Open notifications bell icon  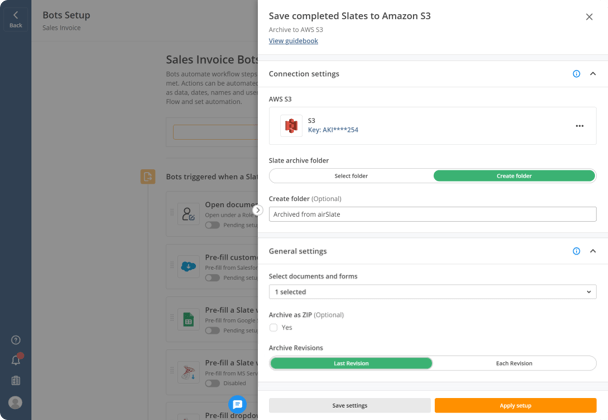16,360
